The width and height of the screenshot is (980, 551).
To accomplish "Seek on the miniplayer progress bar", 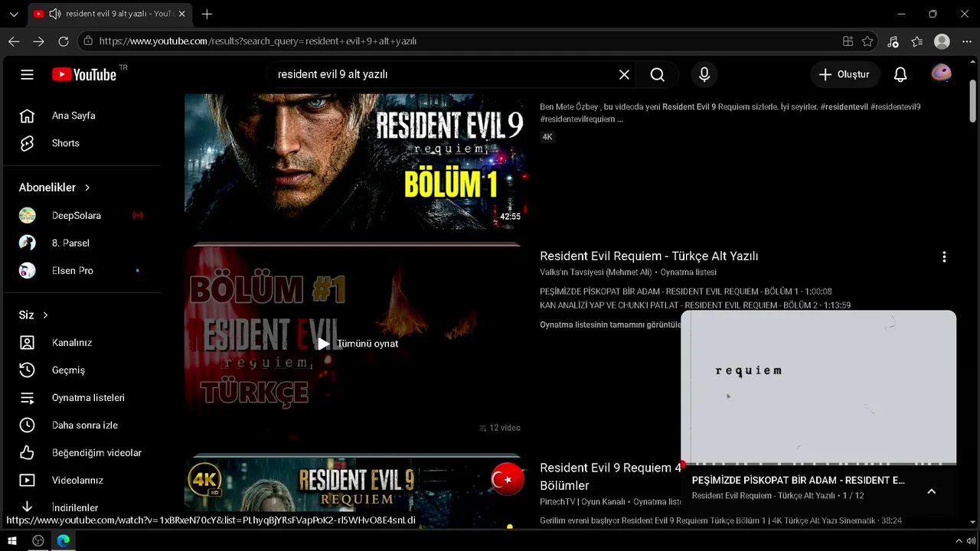I will (818, 464).
